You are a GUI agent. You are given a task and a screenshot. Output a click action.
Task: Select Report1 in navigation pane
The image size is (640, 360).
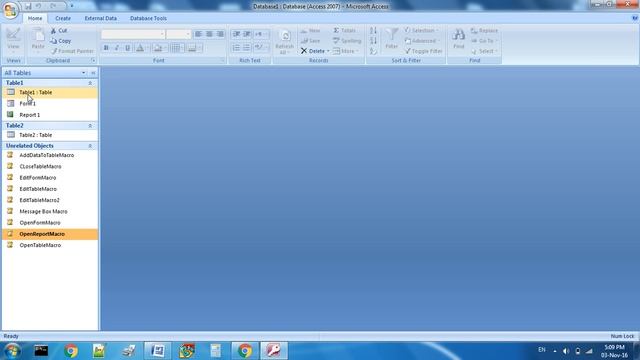50,115
